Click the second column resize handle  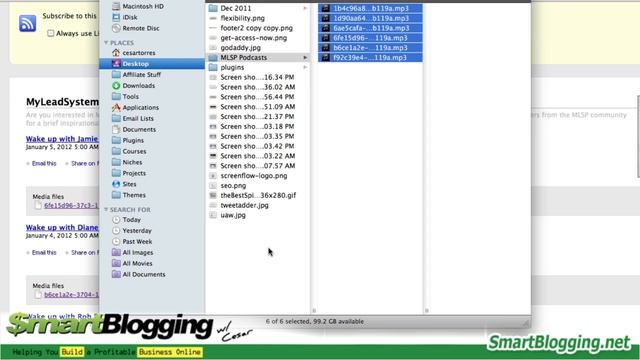pyautogui.click(x=427, y=311)
